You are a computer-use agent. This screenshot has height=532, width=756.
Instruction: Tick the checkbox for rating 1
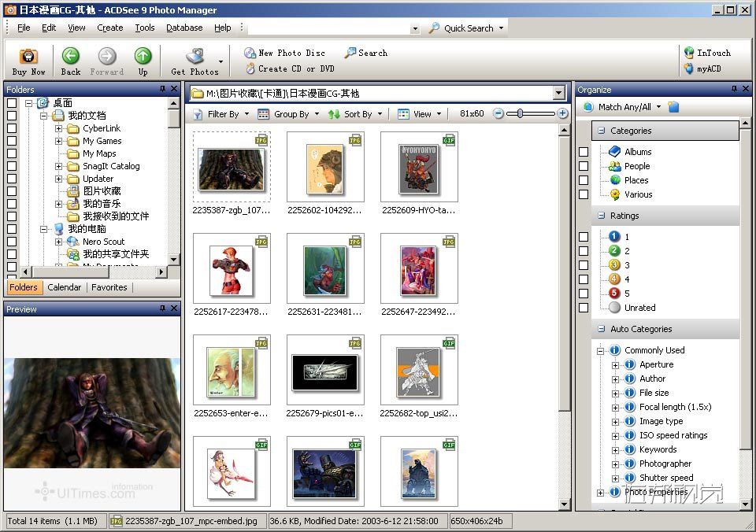click(x=584, y=237)
